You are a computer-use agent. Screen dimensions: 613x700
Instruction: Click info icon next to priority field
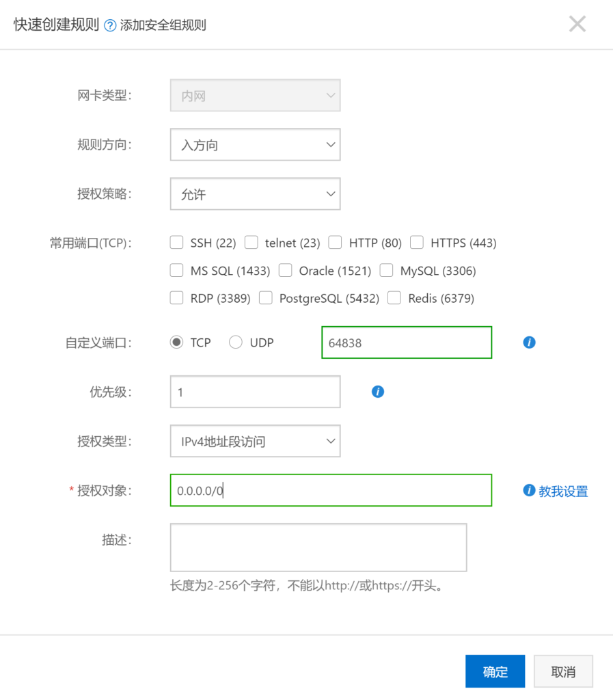377,392
